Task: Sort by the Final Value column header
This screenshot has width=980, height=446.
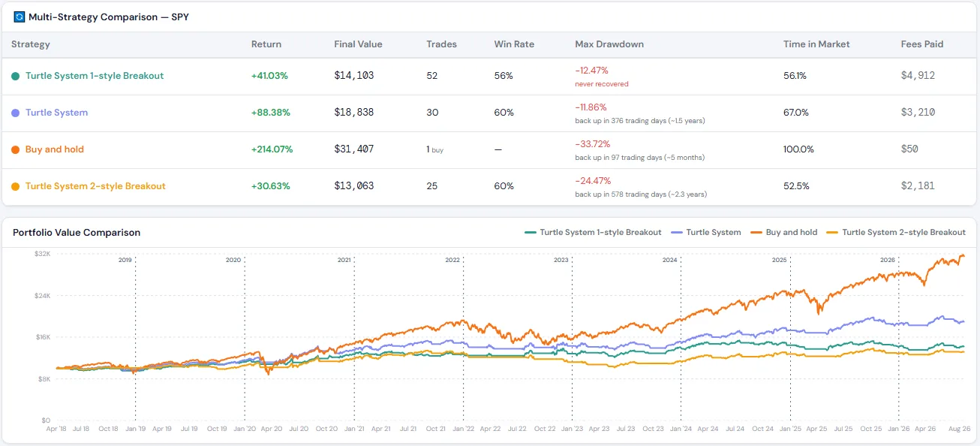Action: (358, 44)
